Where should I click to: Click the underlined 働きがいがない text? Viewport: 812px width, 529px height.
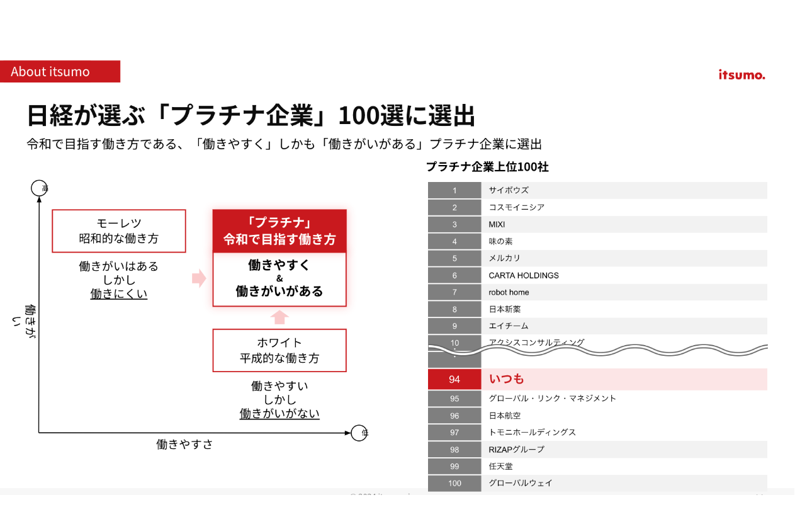[279, 414]
